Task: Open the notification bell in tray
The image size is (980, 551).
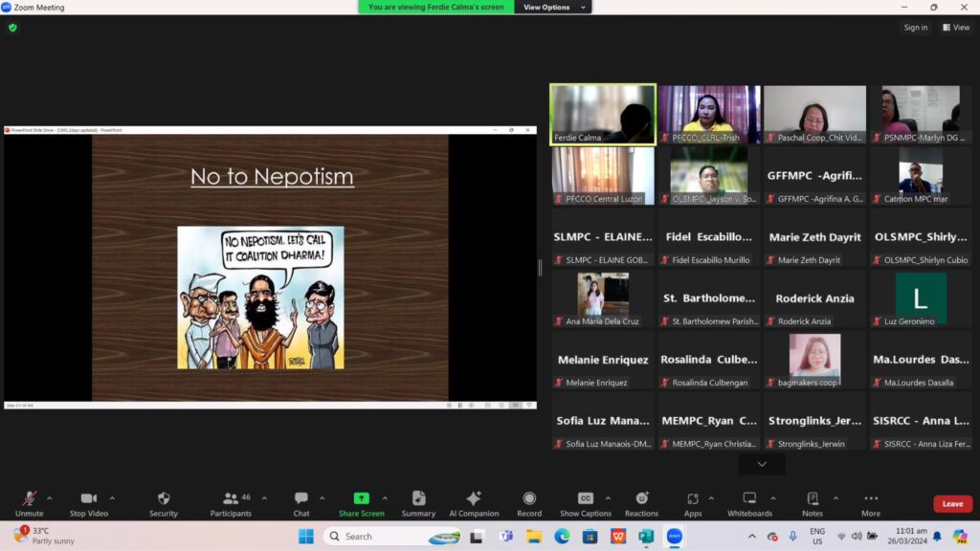Action: coord(938,536)
